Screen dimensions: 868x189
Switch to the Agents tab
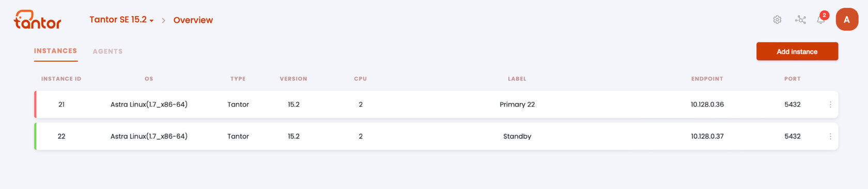[107, 51]
